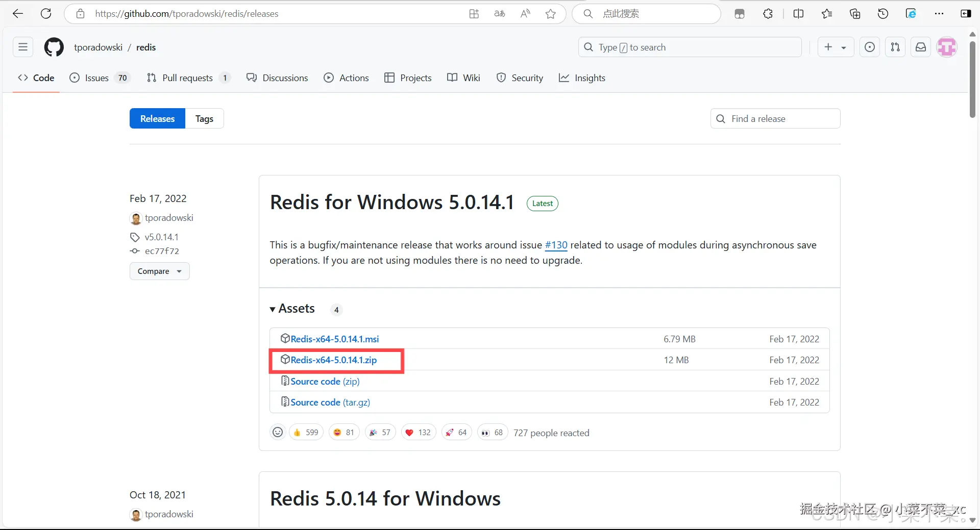
Task: Go back with the browser back arrow
Action: coord(18,14)
